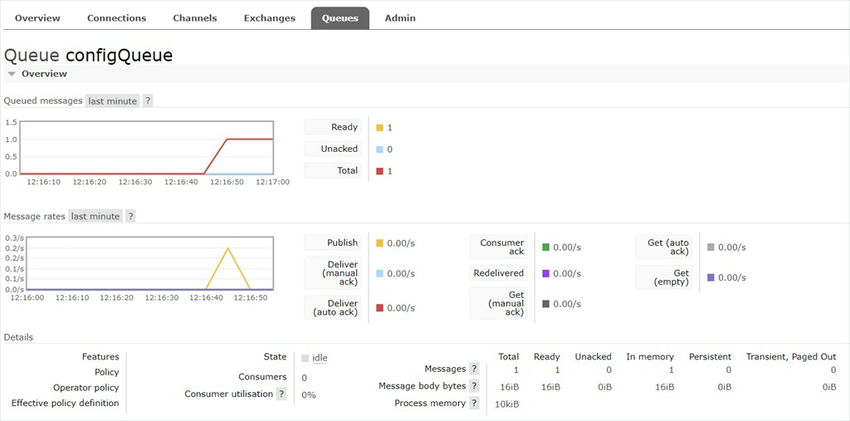This screenshot has width=850, height=421.
Task: Click the green Consumer ack swatch
Action: tap(546, 247)
